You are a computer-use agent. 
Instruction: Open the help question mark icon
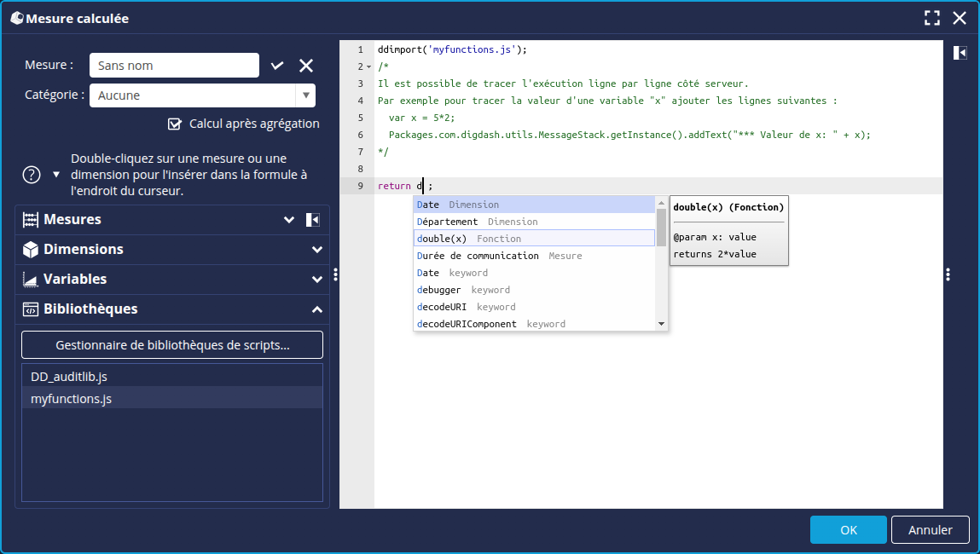coord(32,175)
